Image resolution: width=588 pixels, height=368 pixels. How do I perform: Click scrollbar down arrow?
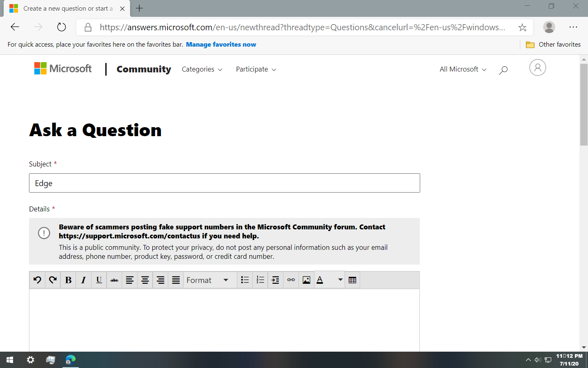point(584,347)
